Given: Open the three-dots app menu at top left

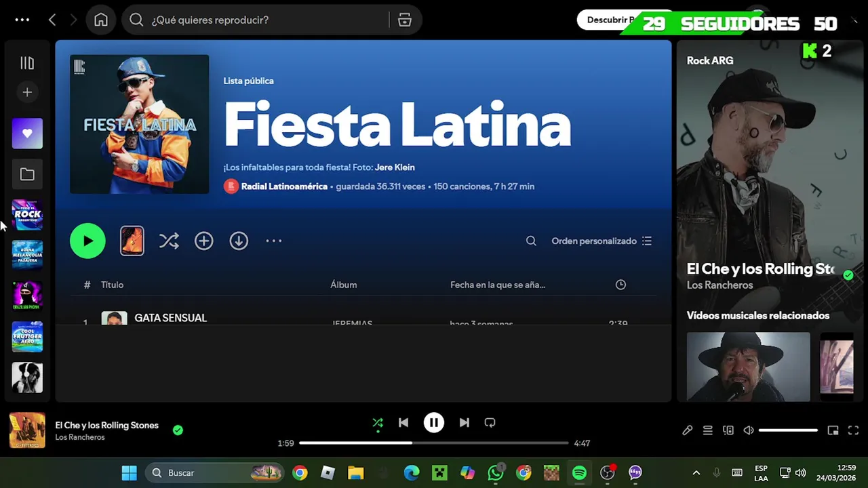Looking at the screenshot, I should coord(22,20).
